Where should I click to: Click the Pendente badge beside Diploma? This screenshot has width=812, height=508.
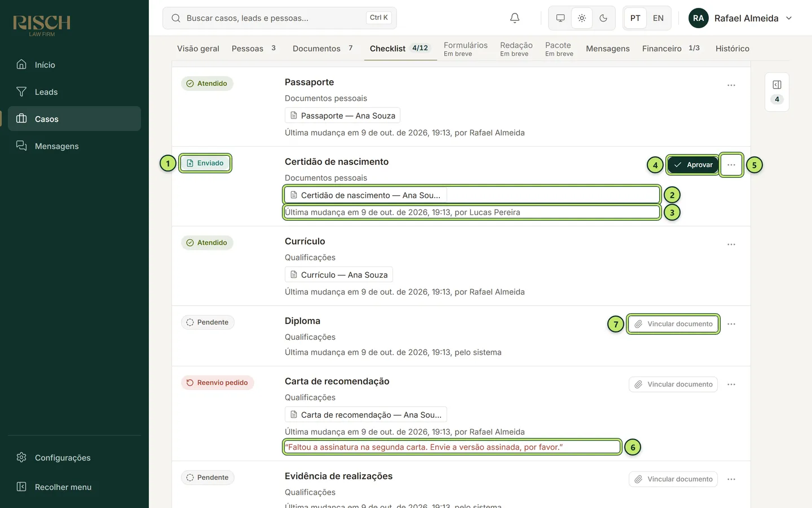click(x=208, y=322)
